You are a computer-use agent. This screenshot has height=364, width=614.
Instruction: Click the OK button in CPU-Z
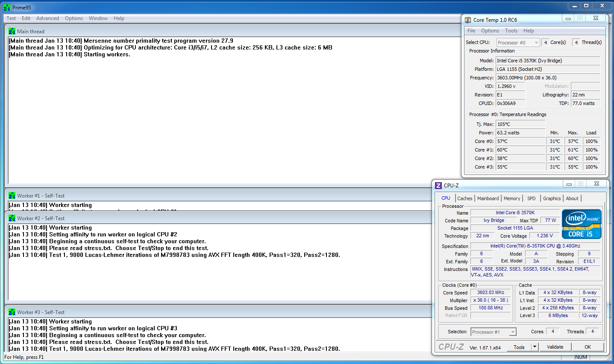pos(588,347)
